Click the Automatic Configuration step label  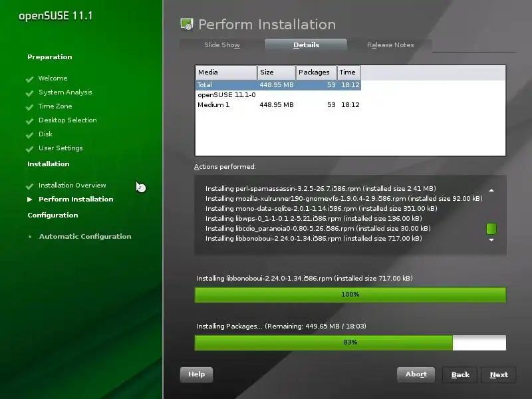click(85, 237)
